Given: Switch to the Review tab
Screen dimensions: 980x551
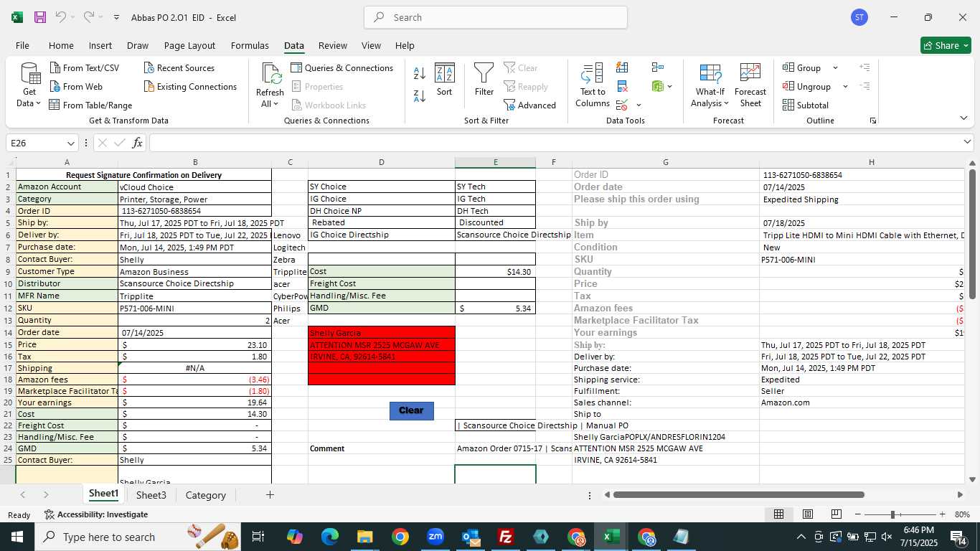Looking at the screenshot, I should pyautogui.click(x=333, y=45).
